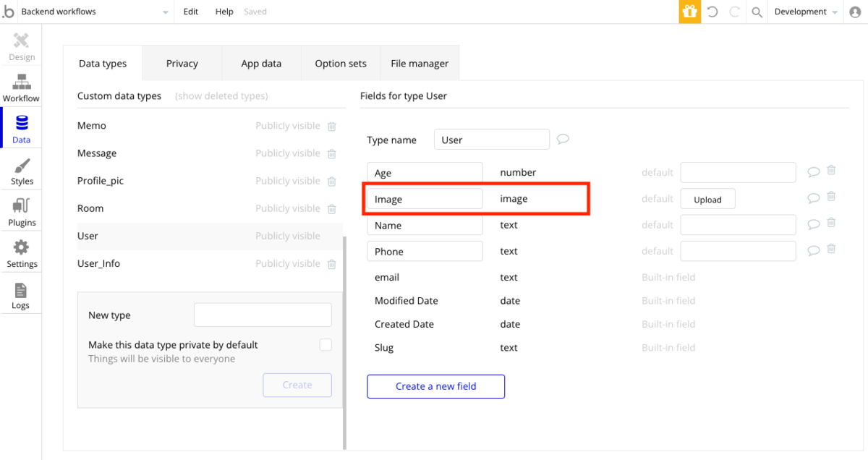Viewport: 868px width, 460px height.
Task: Open the Design tab in sidebar
Action: click(x=21, y=46)
